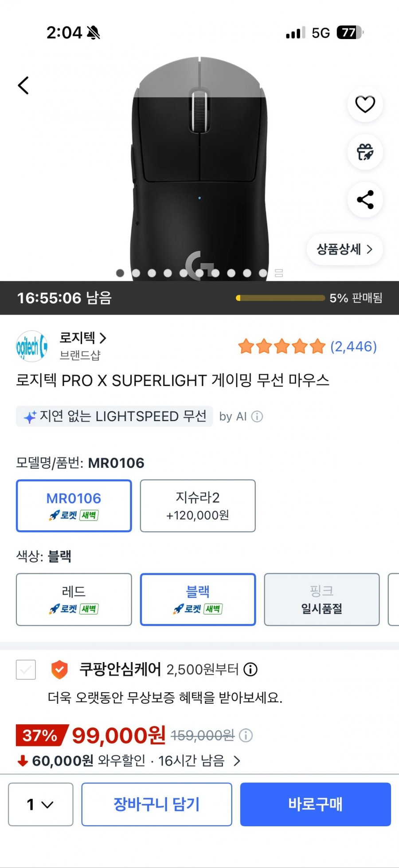399x868 pixels.
Task: Open the 로지텍 brand shop link
Action: pos(83,338)
